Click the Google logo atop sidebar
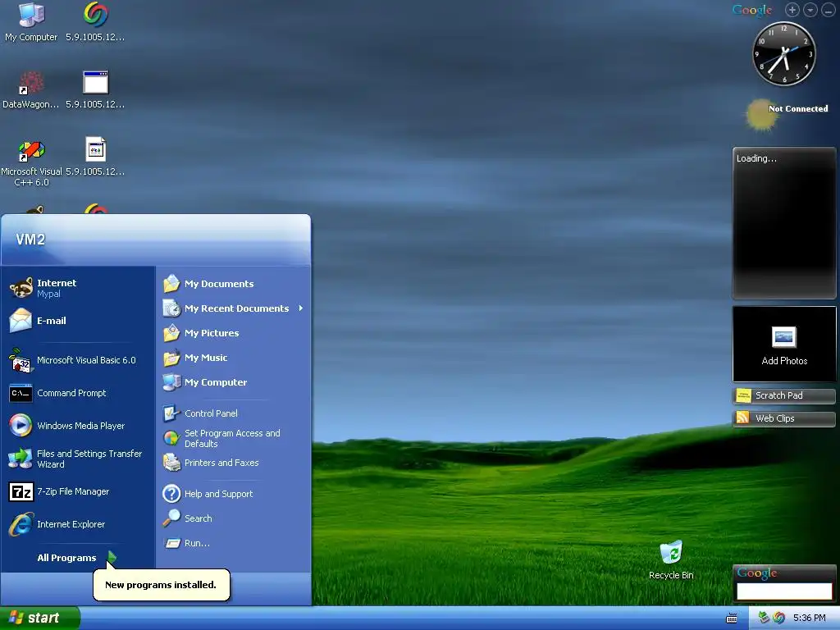 [752, 10]
